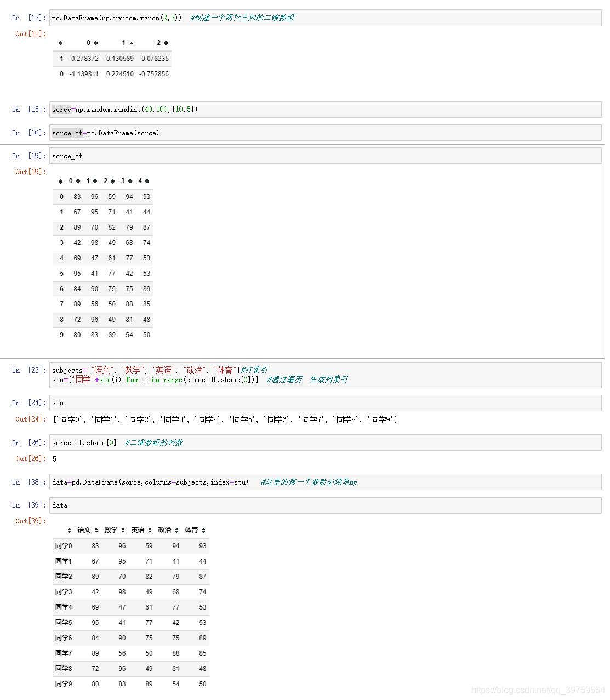Click the value -0.752856 in Out[13]
The width and height of the screenshot is (610, 700).
click(154, 74)
